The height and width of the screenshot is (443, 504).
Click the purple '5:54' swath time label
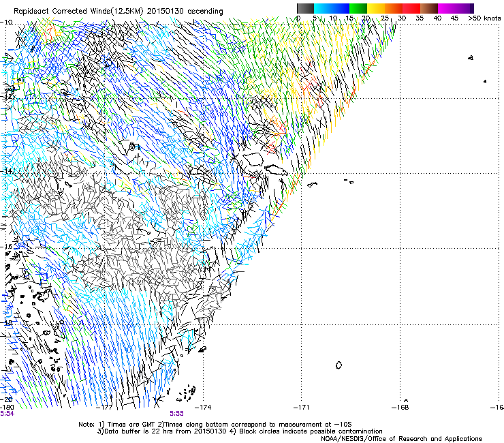point(7,414)
